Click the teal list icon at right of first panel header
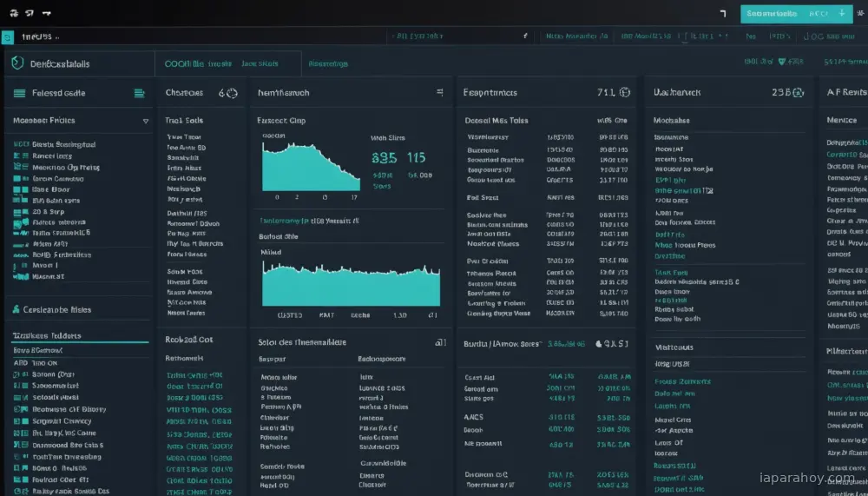Screen dimensions: 868x496 [x=140, y=93]
